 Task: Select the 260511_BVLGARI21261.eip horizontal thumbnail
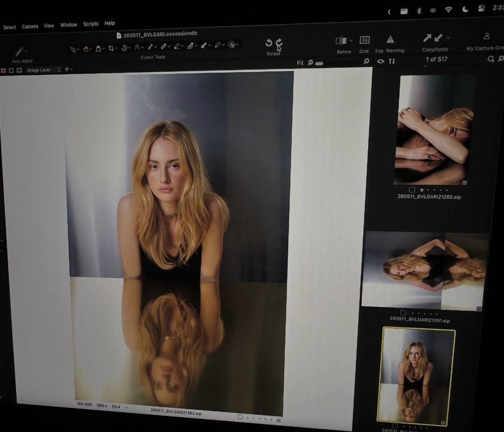point(425,270)
